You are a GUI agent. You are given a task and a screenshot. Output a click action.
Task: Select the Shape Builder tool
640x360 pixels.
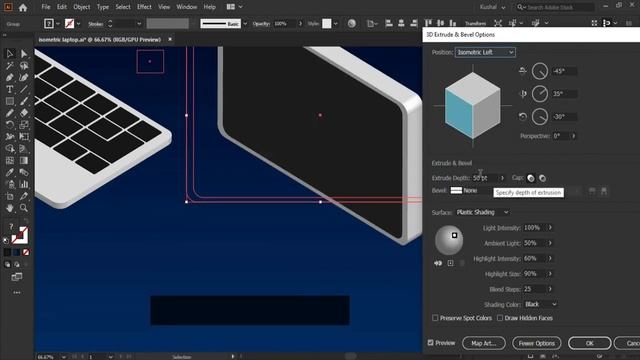pyautogui.click(x=10, y=149)
